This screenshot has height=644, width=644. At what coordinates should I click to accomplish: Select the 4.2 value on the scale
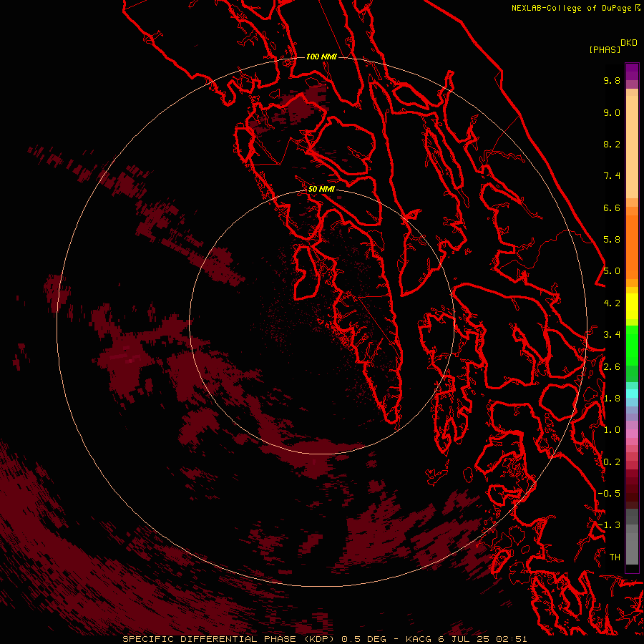tap(612, 303)
